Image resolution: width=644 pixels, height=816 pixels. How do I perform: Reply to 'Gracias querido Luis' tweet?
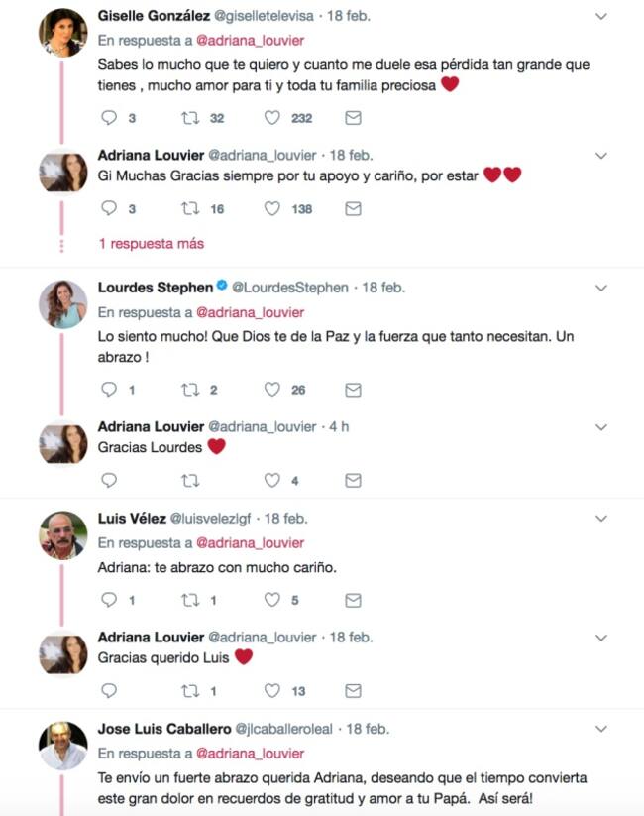point(110,691)
